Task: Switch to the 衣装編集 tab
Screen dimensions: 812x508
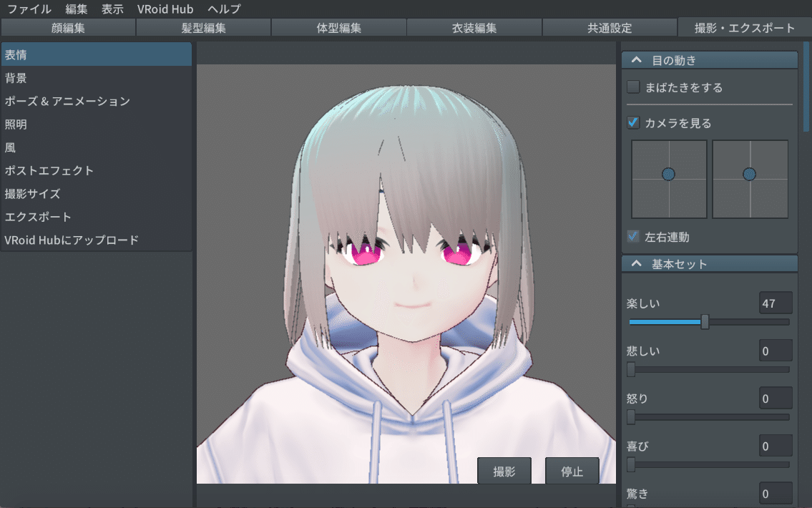Action: tap(474, 27)
